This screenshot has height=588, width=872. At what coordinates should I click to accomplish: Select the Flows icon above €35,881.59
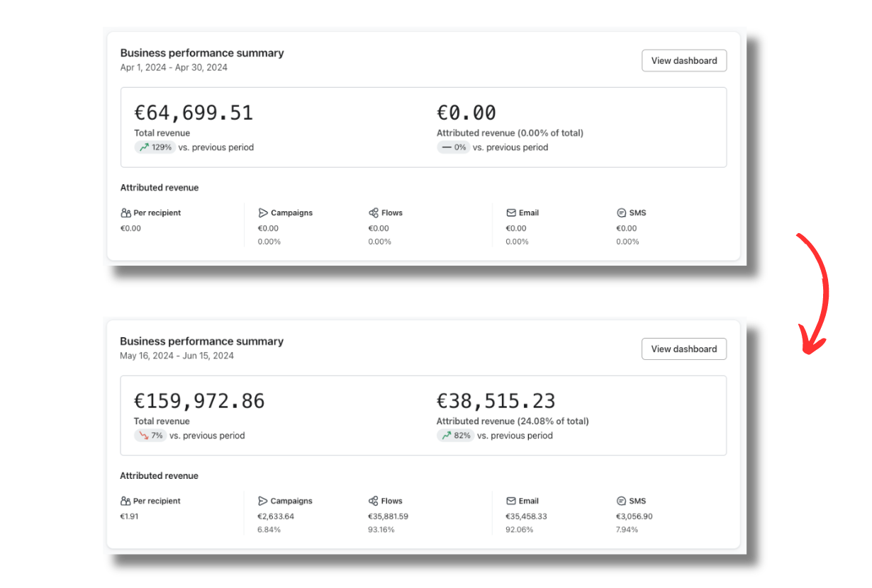coord(374,501)
